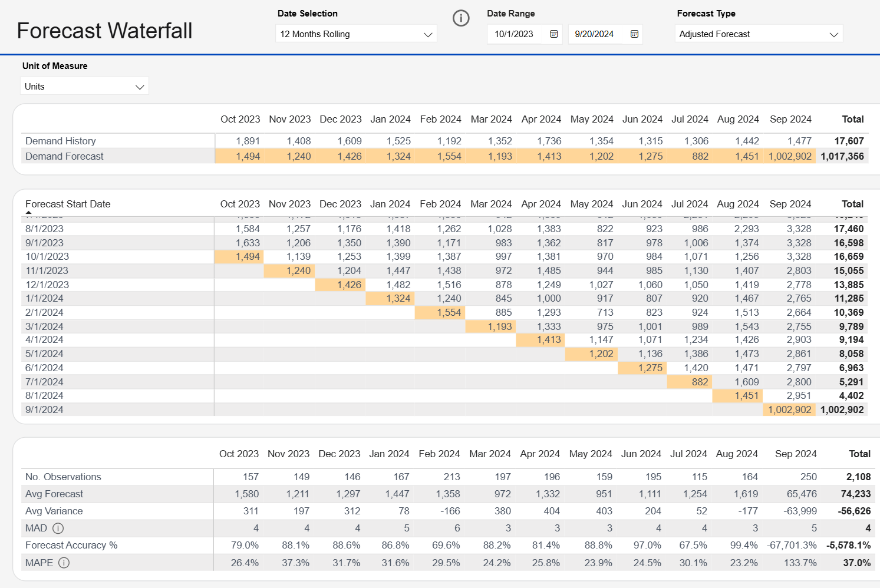This screenshot has height=588, width=880.
Task: Open the 12 Months Rolling dropdown
Action: coord(356,34)
